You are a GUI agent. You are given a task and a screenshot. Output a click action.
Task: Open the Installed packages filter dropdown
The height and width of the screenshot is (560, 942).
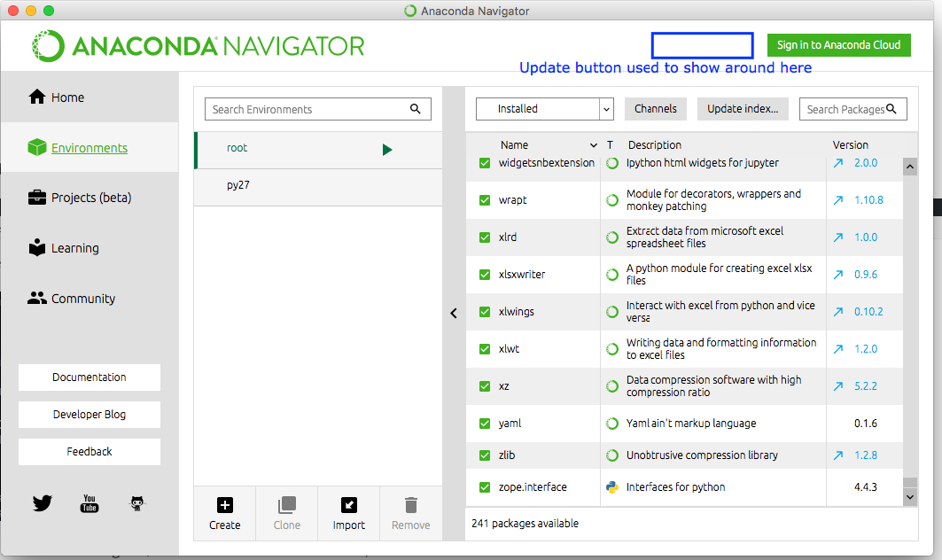pos(543,108)
